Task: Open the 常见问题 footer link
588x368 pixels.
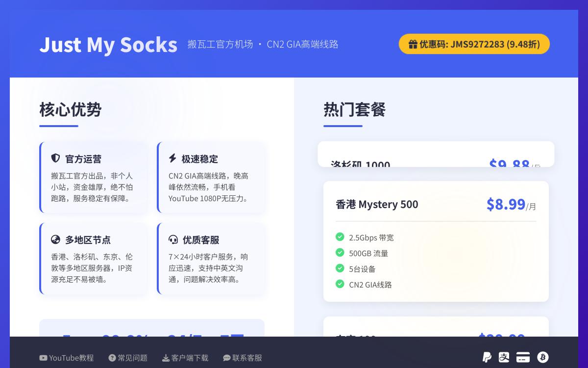Action: 128,358
